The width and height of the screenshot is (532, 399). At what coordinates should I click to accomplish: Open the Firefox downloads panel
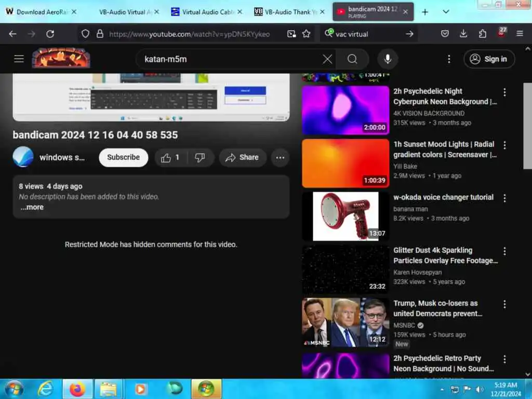[x=463, y=34]
